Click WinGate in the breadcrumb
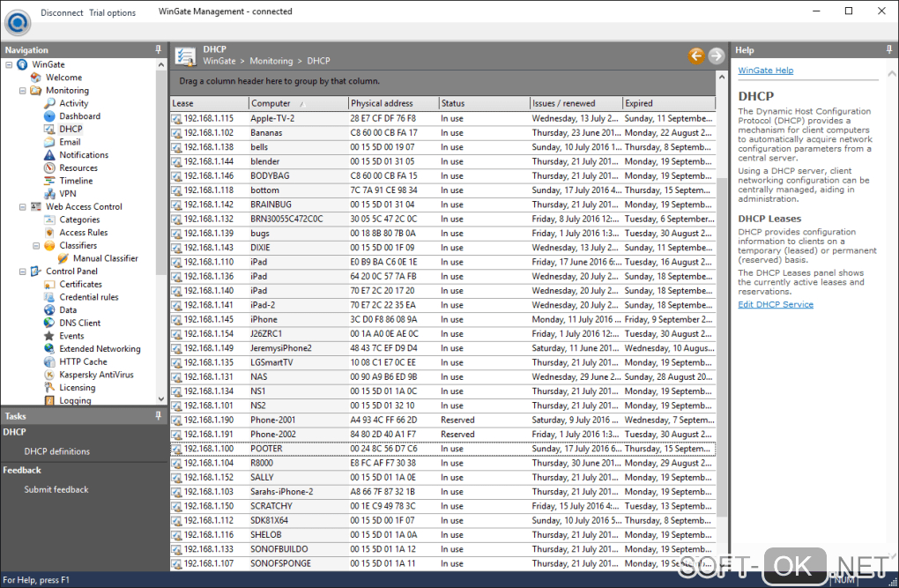899x588 pixels. (x=219, y=61)
